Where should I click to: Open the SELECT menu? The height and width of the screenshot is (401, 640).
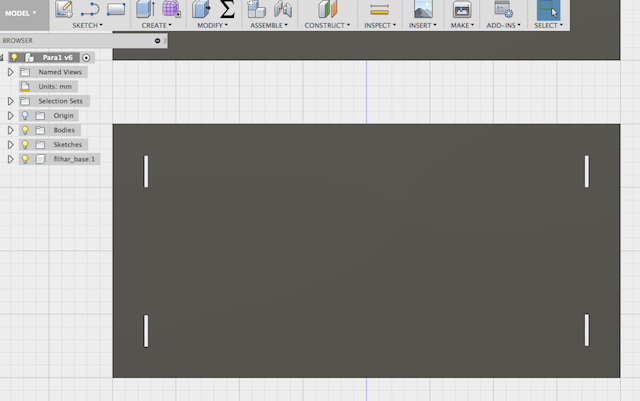coord(548,25)
